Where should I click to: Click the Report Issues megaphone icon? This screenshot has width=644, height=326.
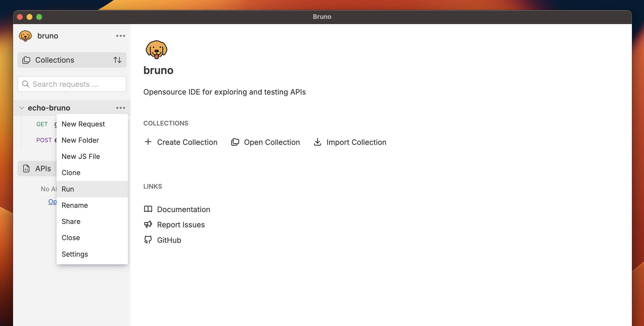148,224
